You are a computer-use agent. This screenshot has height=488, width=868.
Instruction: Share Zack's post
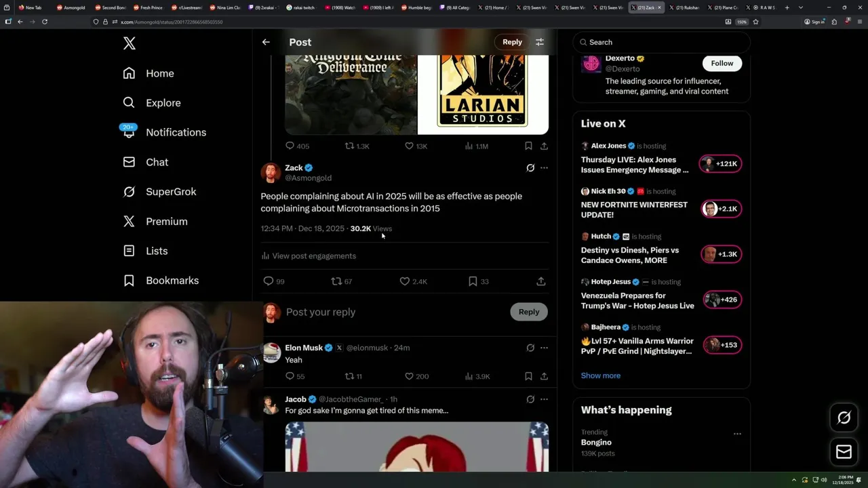(541, 281)
